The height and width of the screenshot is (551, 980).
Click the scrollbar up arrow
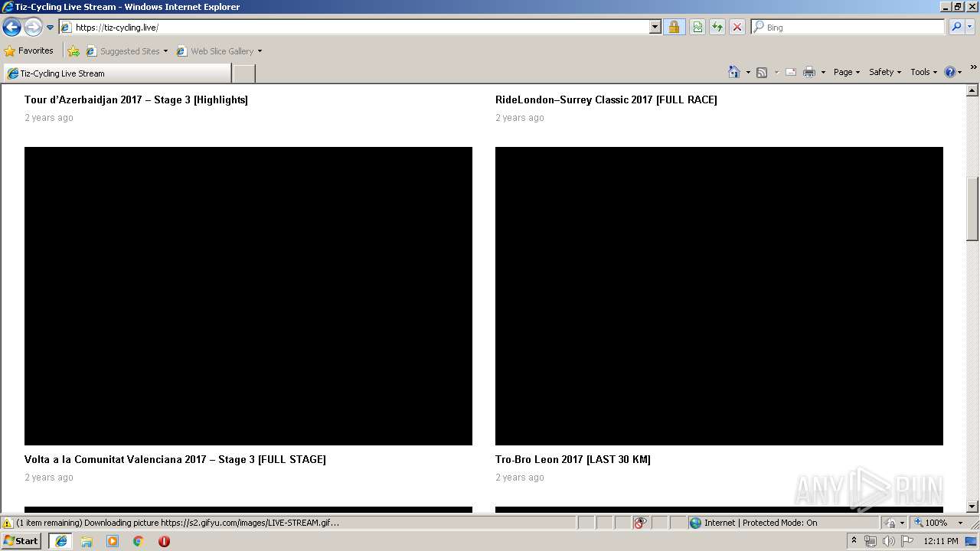pos(972,91)
